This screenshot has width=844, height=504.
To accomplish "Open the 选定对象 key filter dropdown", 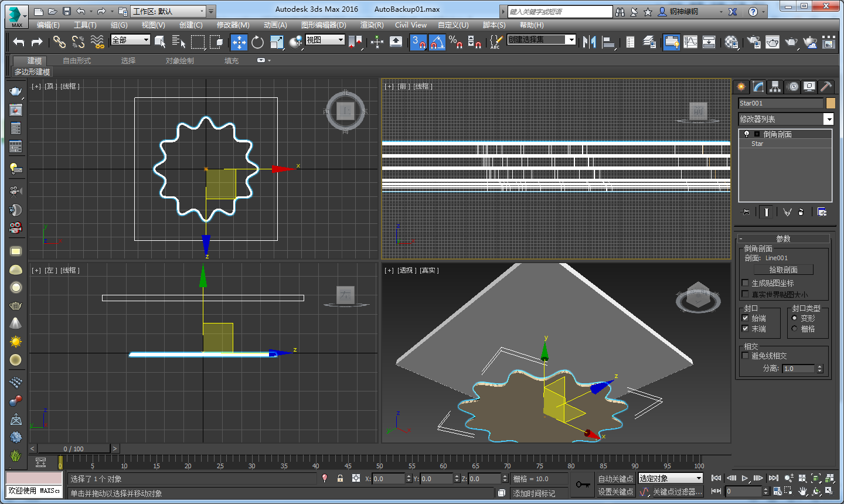I will click(x=671, y=478).
